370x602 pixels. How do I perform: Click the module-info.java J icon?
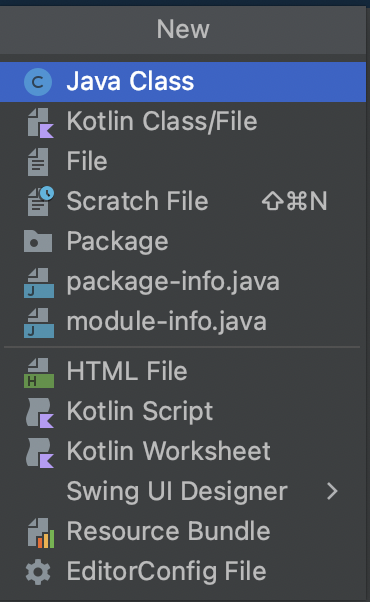coord(39,323)
